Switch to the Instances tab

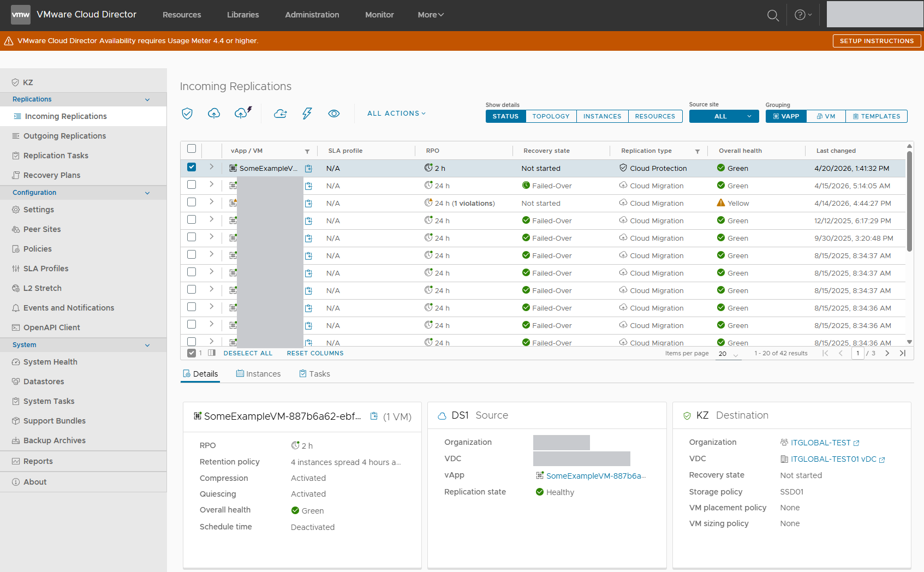(x=258, y=374)
